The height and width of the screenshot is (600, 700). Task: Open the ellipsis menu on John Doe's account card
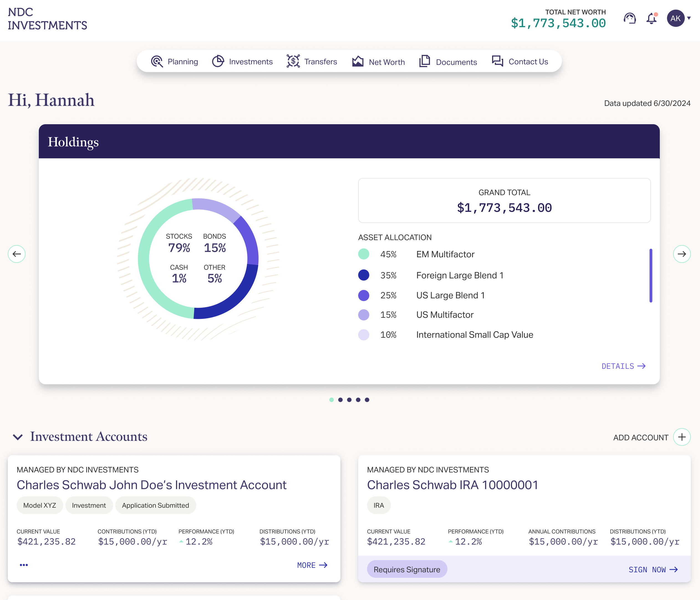[x=24, y=565]
